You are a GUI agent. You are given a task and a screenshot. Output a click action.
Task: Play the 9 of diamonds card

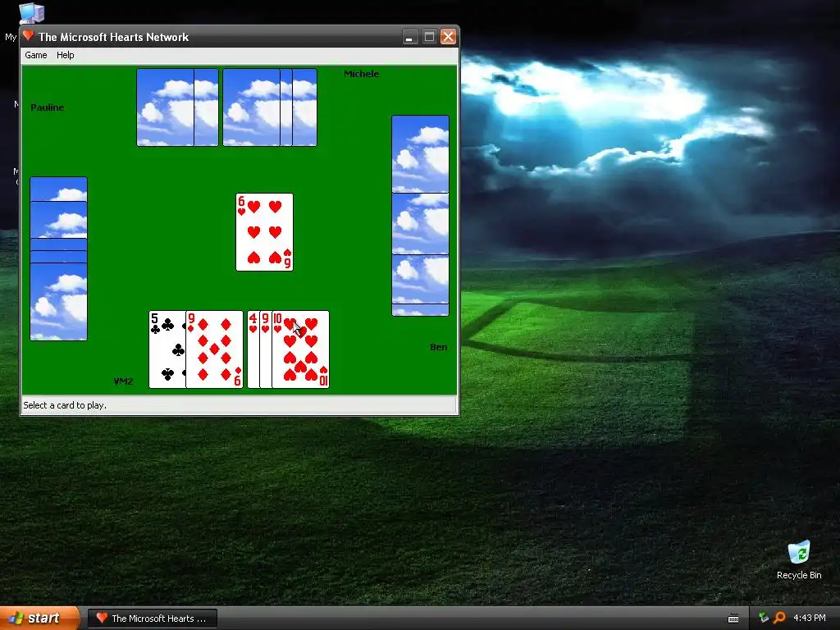pos(214,349)
